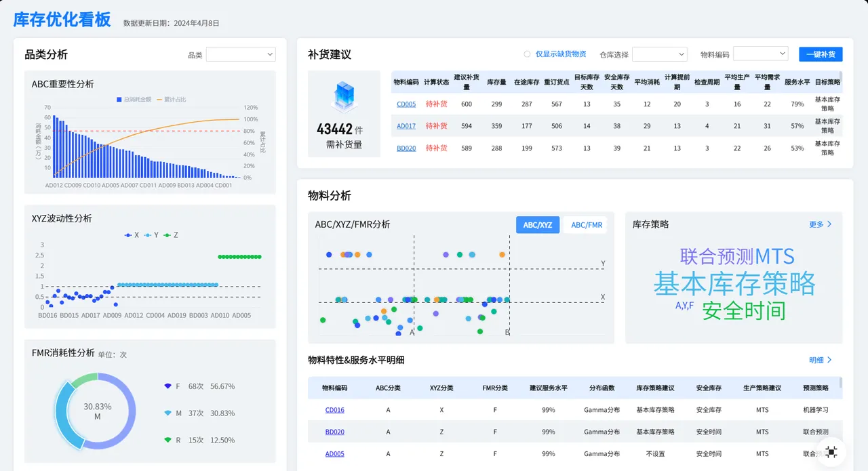Click the F legend diamond icon

point(168,386)
